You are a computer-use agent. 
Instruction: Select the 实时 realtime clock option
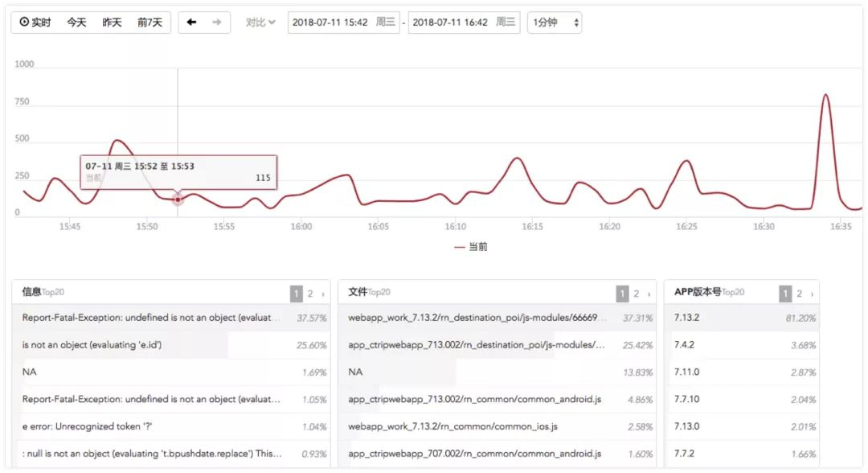pyautogui.click(x=35, y=23)
